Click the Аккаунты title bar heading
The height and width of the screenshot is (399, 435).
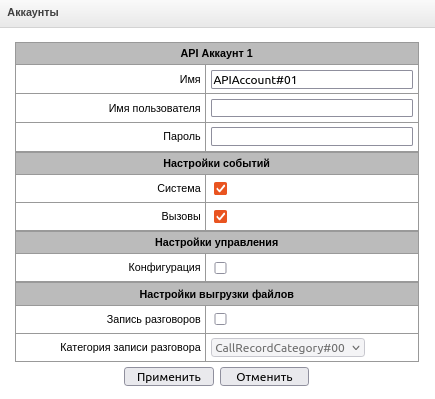pyautogui.click(x=33, y=12)
